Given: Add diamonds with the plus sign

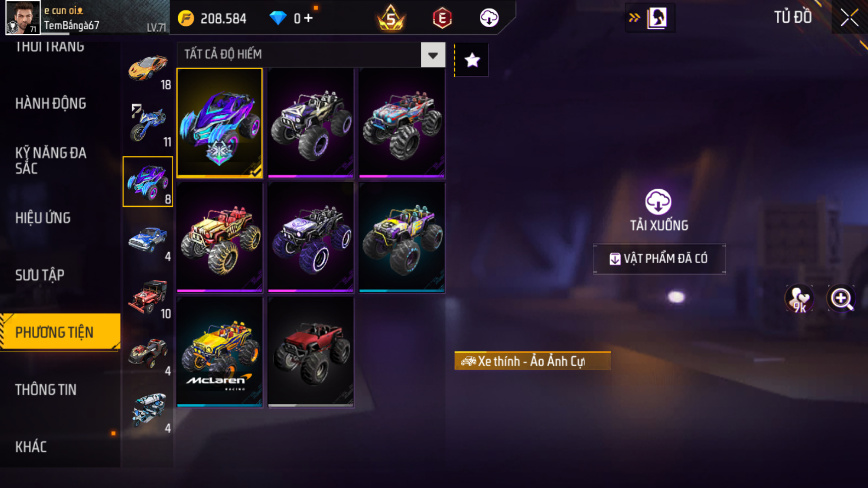Looking at the screenshot, I should tap(308, 18).
